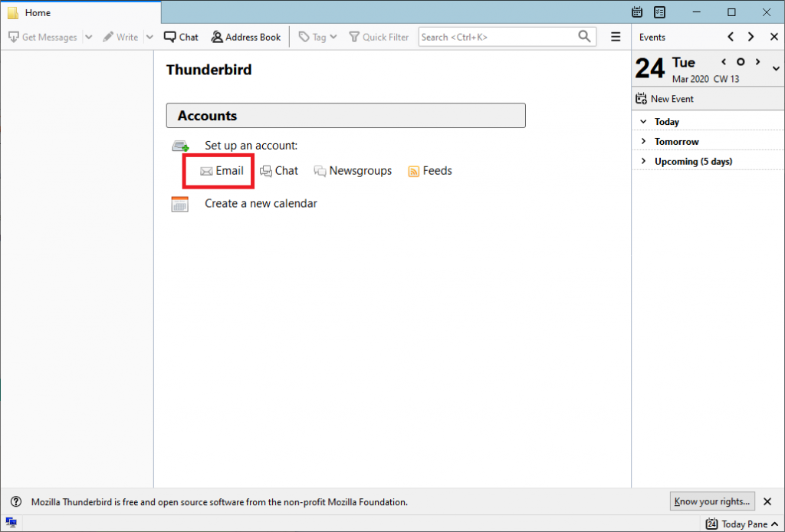This screenshot has height=532, width=785.
Task: Set up an Email account
Action: 222,171
